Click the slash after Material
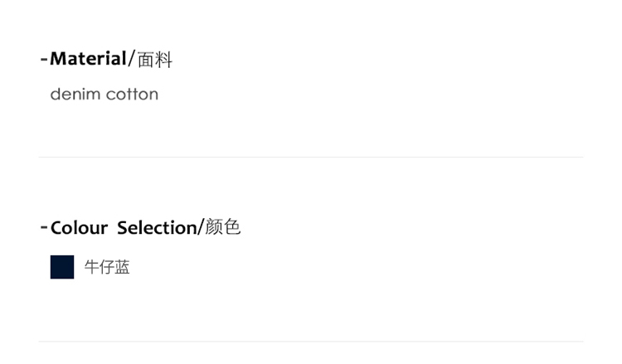Image resolution: width=622 pixels, height=364 pixels. pyautogui.click(x=131, y=60)
